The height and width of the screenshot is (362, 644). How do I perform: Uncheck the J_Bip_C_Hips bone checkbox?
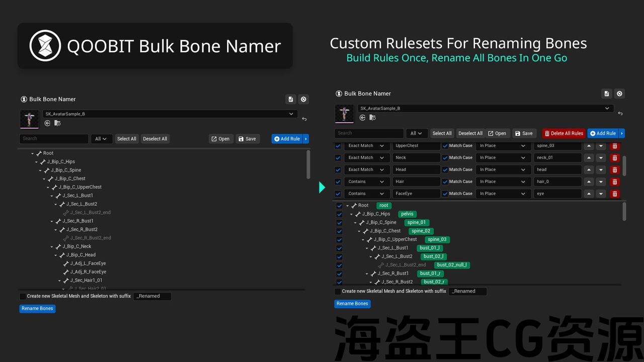pos(339,214)
